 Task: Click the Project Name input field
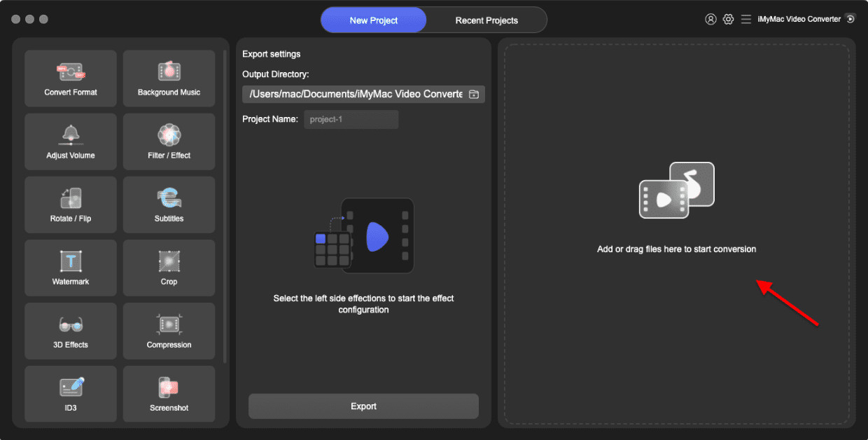pyautogui.click(x=351, y=119)
